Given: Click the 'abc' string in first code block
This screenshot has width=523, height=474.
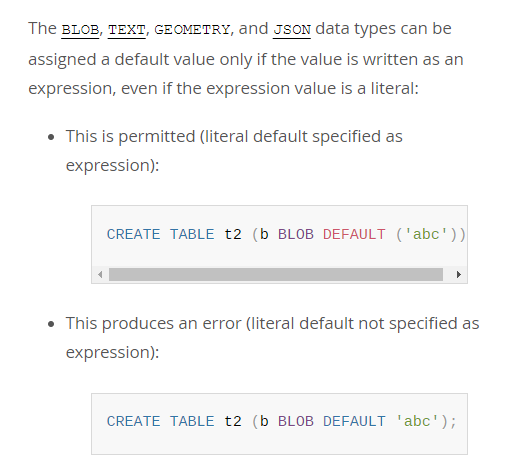Looking at the screenshot, I should tap(426, 234).
